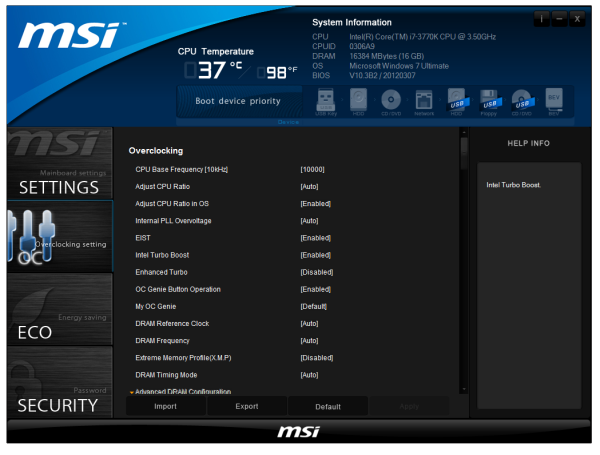Click the CPU model text Intel Core i7-3770K
The height and width of the screenshot is (455, 600).
(x=422, y=37)
